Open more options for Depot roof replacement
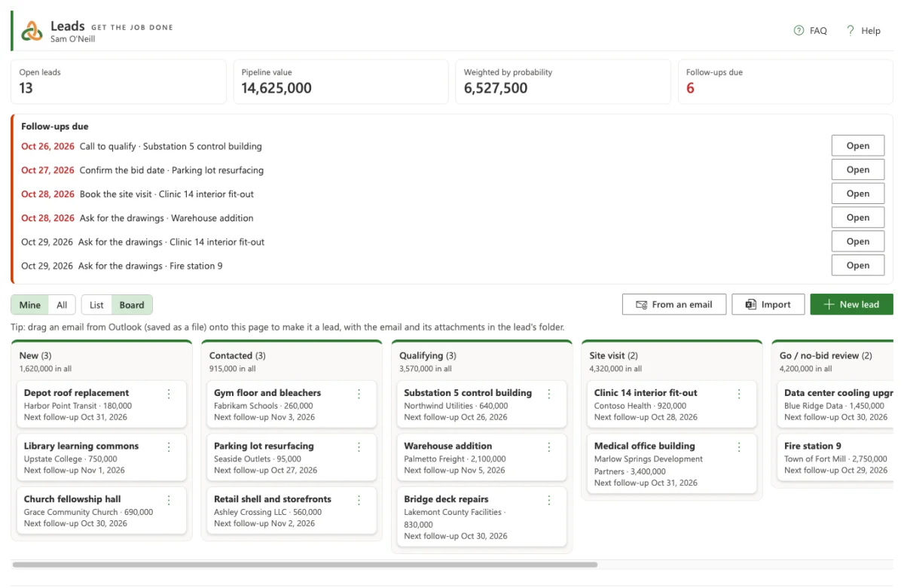 point(169,394)
